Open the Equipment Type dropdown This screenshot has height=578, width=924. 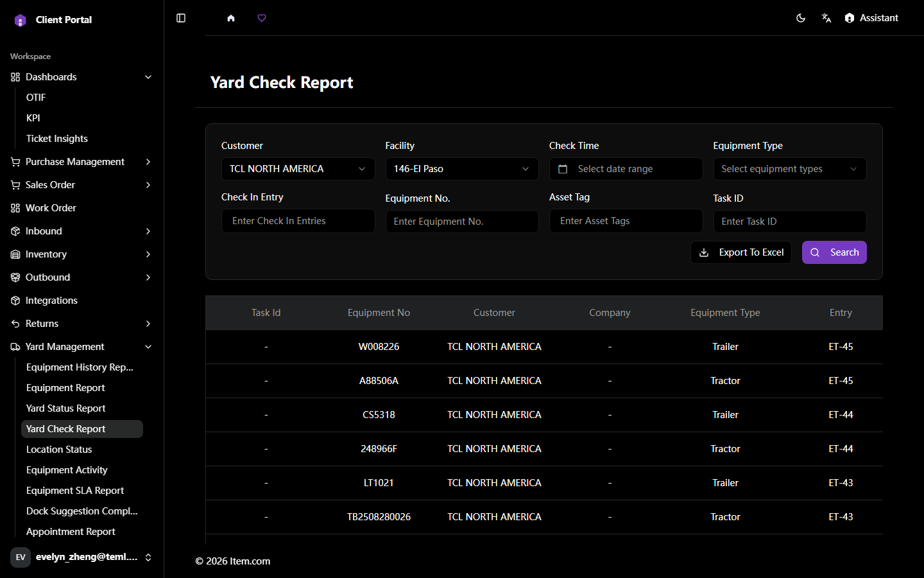coord(790,169)
